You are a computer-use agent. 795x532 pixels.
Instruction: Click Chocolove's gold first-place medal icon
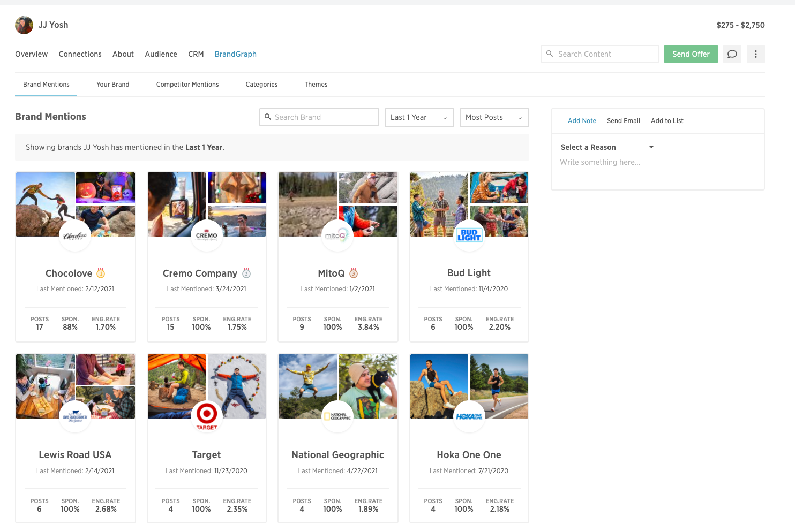click(x=101, y=273)
